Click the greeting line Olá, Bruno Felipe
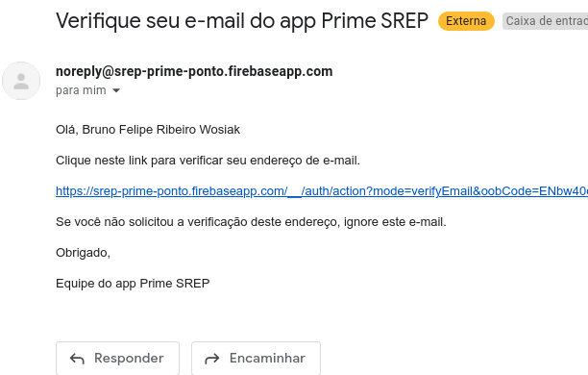The width and height of the screenshot is (588, 375). 148,130
